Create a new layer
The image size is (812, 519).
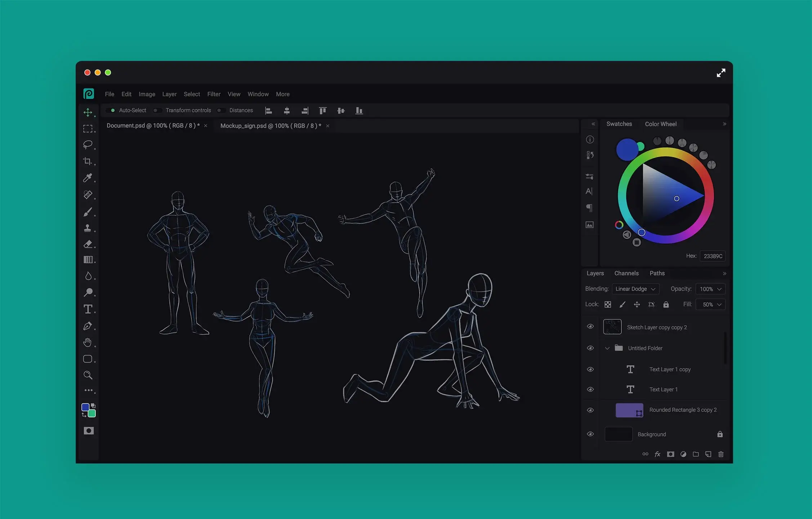coord(708,454)
